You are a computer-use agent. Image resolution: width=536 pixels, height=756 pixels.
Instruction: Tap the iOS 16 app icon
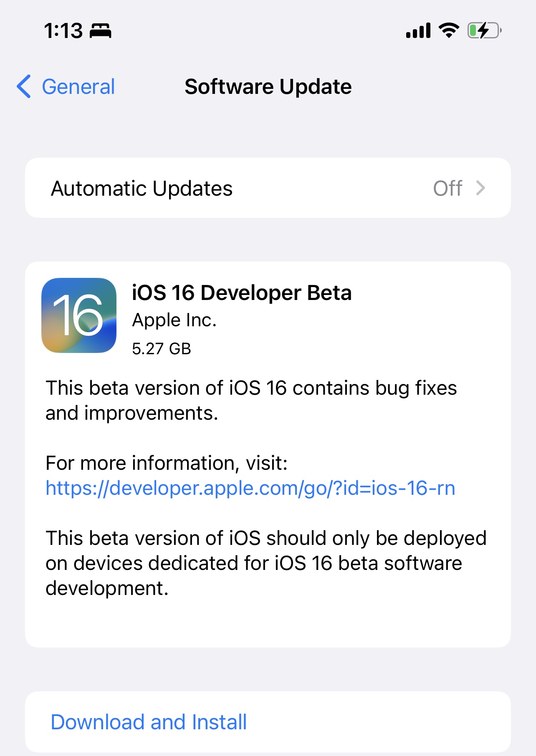click(x=79, y=315)
